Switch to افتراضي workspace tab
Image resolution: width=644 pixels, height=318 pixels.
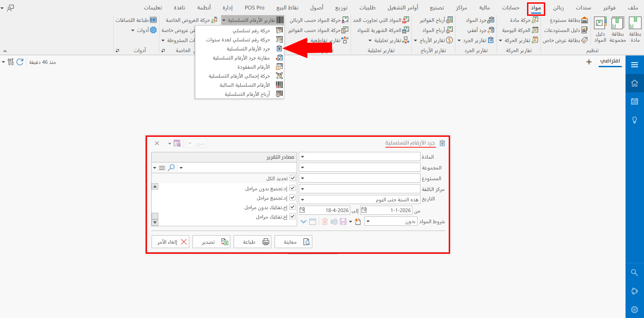[x=610, y=61]
